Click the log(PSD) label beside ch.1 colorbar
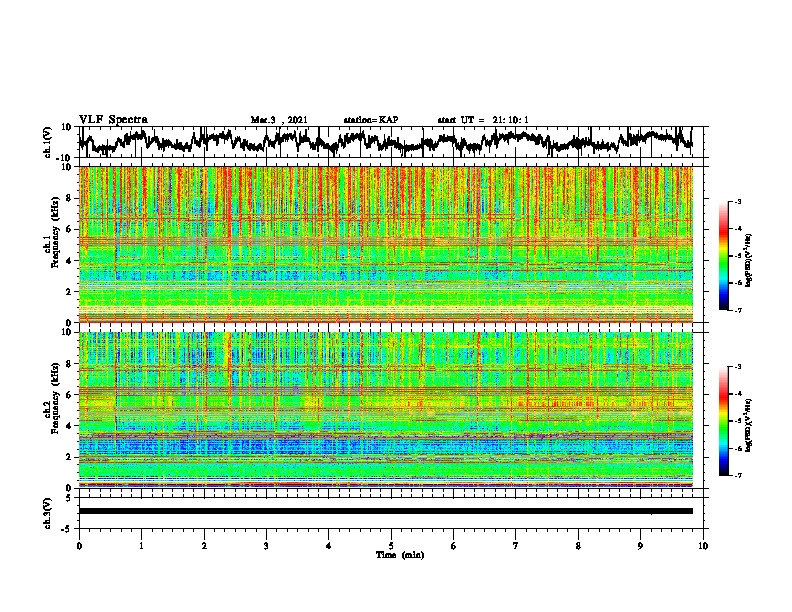 (748, 261)
